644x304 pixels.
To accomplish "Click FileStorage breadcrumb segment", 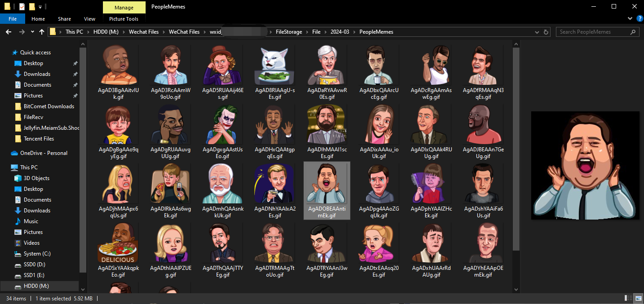I will (289, 32).
